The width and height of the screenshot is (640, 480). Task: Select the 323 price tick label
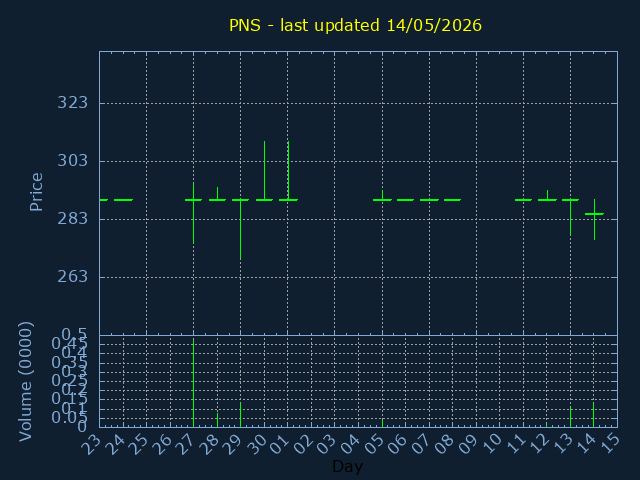click(73, 102)
